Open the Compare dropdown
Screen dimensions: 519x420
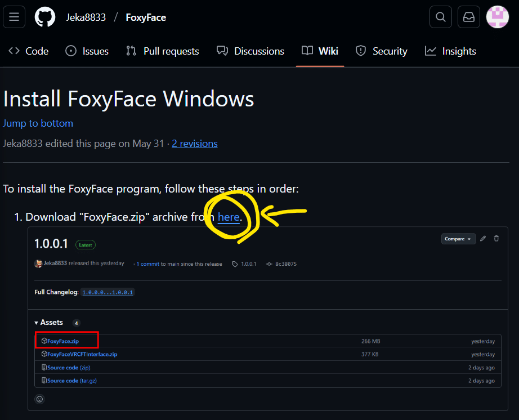pyautogui.click(x=458, y=239)
